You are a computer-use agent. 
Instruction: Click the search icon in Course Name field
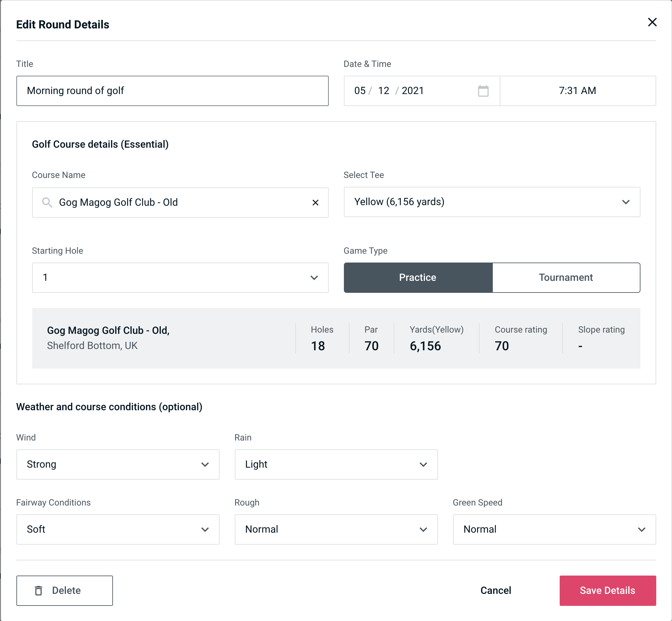47,203
